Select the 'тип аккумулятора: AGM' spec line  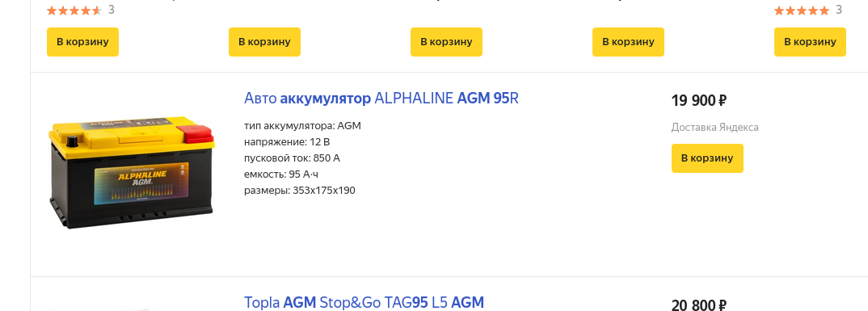302,126
